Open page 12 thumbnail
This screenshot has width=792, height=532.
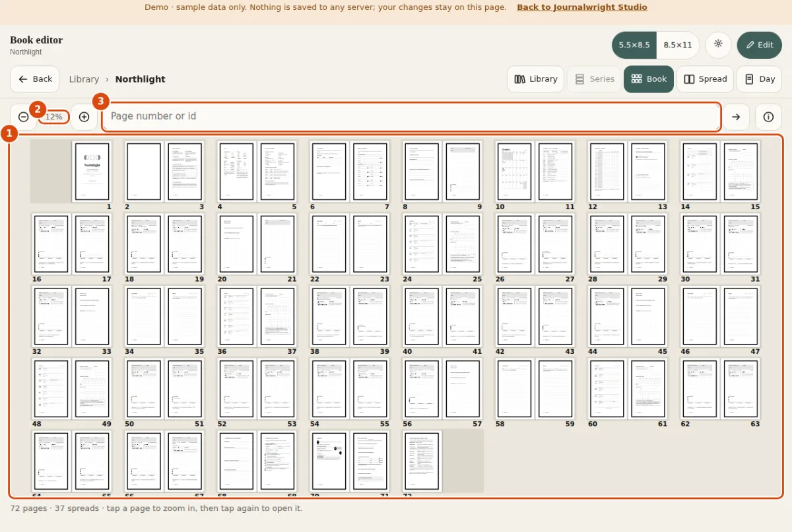[607, 172]
